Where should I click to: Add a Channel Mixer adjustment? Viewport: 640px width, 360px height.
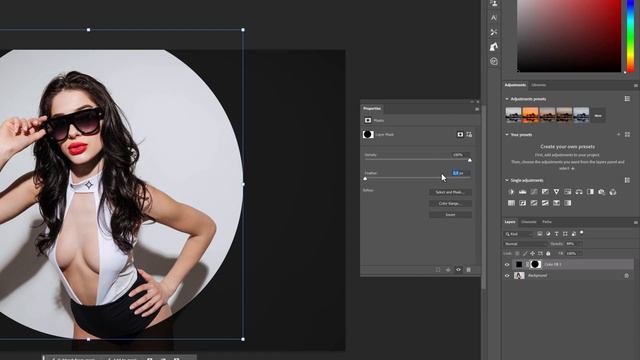point(613,192)
